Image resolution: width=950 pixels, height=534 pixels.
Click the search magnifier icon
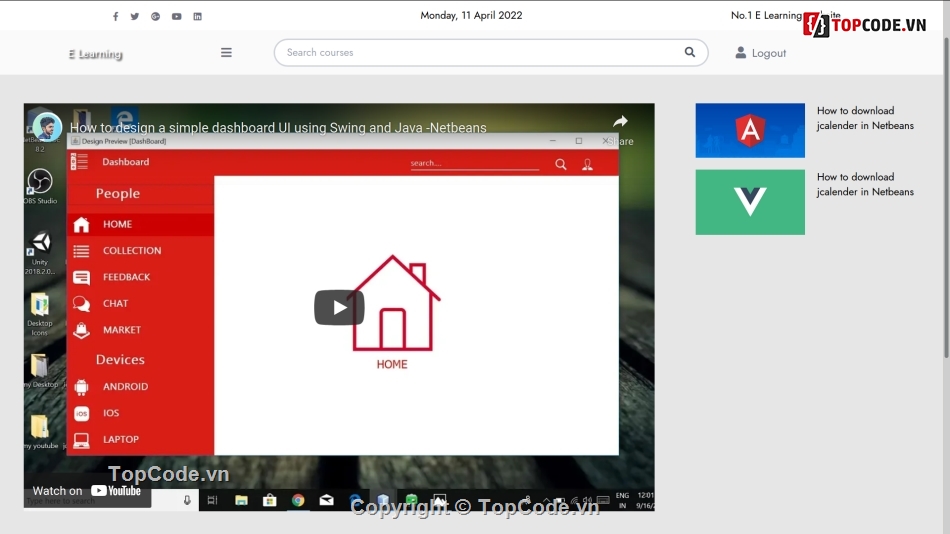[689, 52]
